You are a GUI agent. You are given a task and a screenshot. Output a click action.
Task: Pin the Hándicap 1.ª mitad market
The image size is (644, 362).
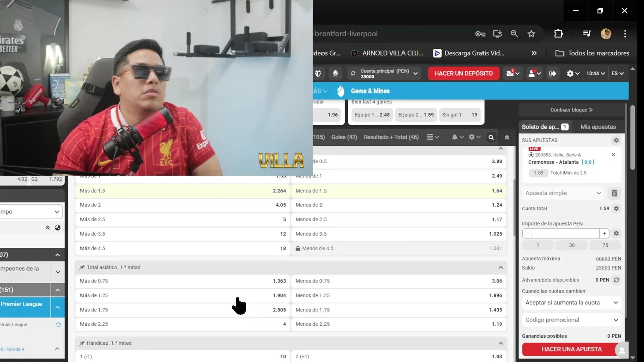pyautogui.click(x=82, y=343)
